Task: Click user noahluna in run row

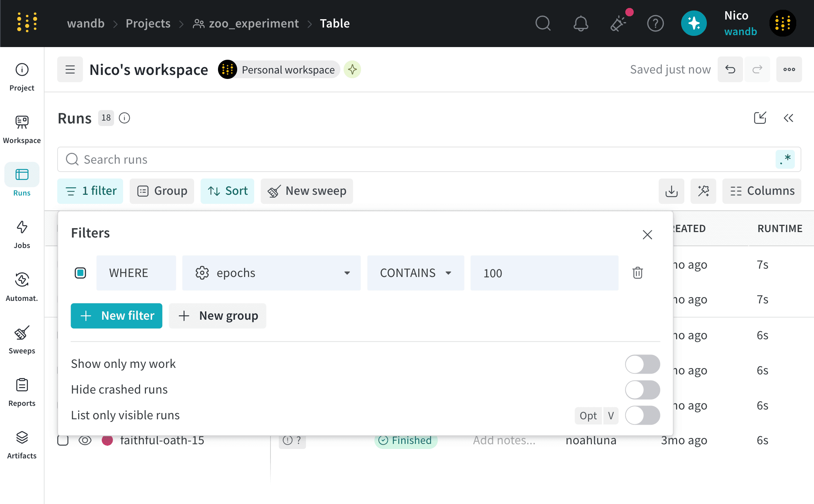Action: click(x=591, y=440)
